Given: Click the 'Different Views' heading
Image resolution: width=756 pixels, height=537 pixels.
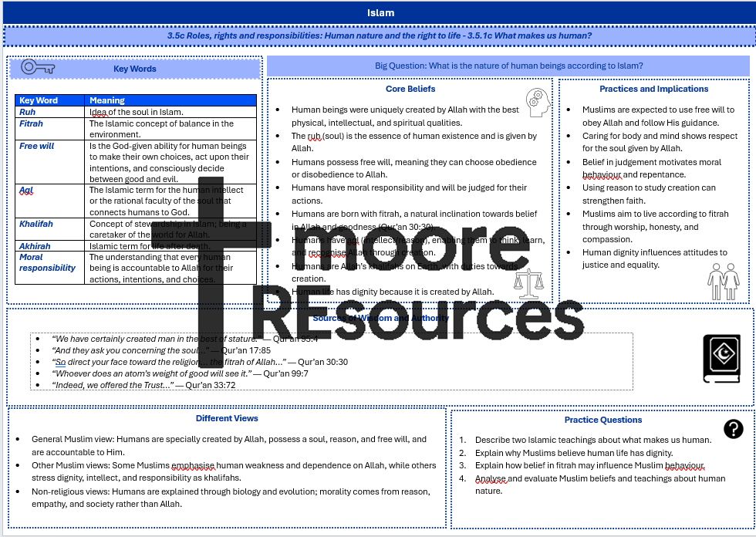Looking at the screenshot, I should click(227, 418).
